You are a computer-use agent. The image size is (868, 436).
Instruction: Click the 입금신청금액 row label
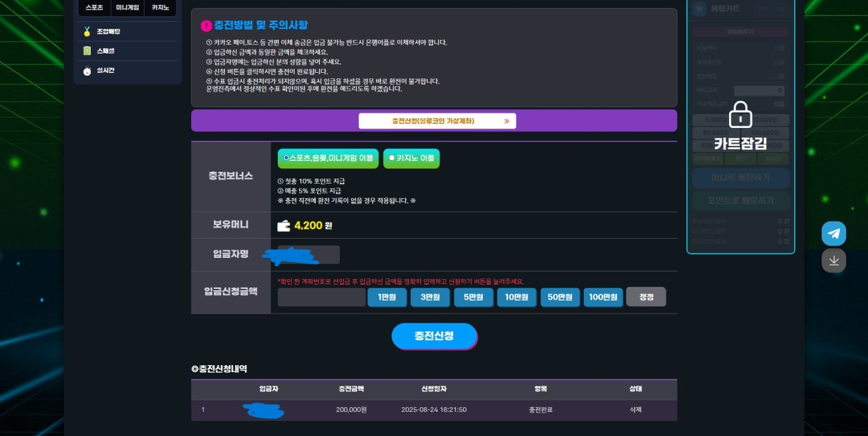[x=231, y=292]
